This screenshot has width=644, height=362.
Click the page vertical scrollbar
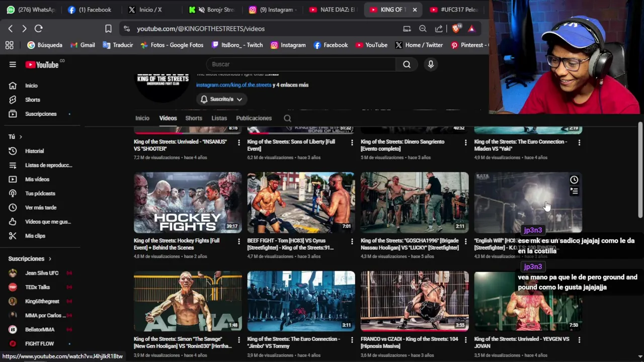tap(640, 171)
